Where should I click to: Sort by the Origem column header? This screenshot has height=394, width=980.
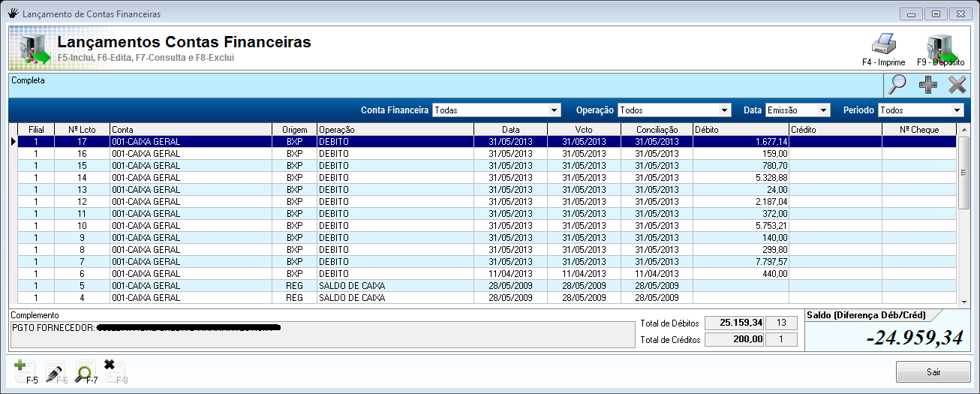pyautogui.click(x=295, y=129)
